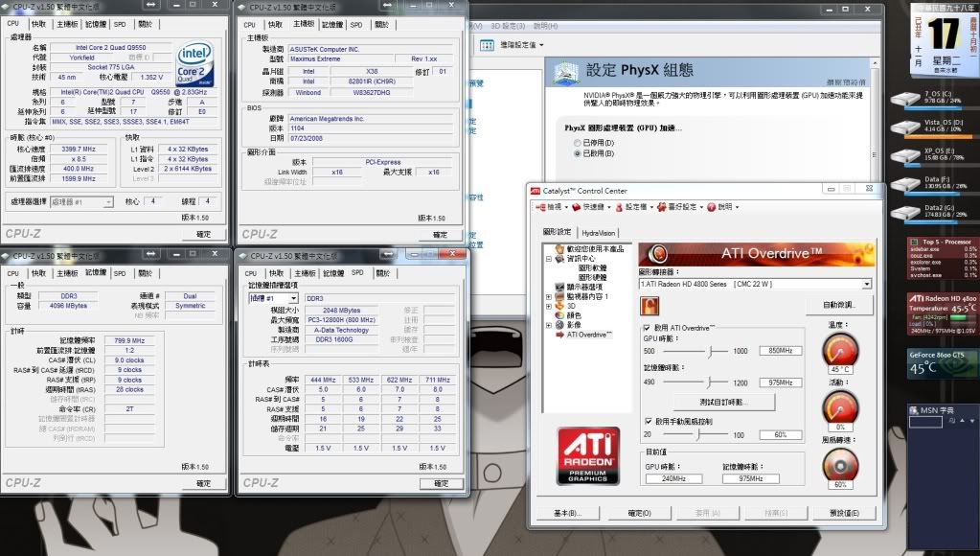Select 顏色 in the Catalyst tree
Image resolution: width=980 pixels, height=556 pixels.
point(574,315)
